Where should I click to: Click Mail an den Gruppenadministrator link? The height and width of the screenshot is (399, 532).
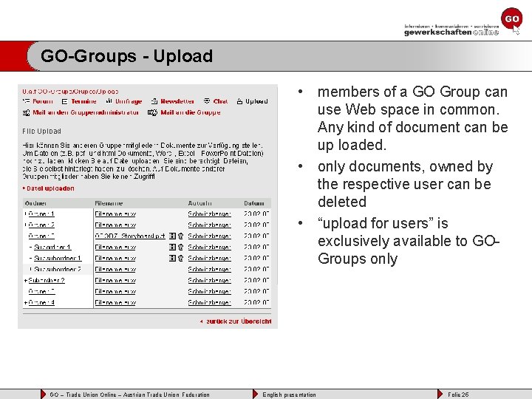(86, 112)
